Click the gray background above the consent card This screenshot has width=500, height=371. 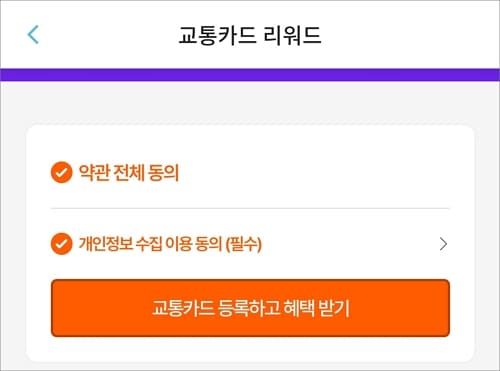click(250, 103)
